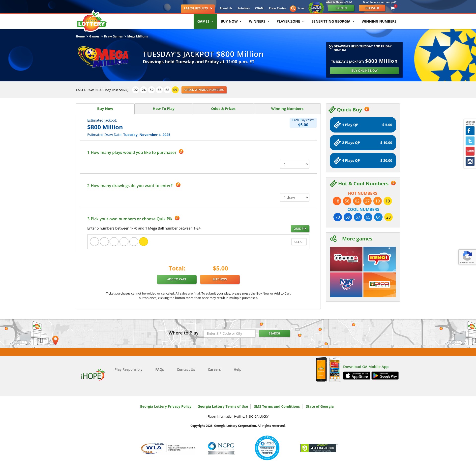
Task: Open the Instagram social icon
Action: tap(470, 161)
